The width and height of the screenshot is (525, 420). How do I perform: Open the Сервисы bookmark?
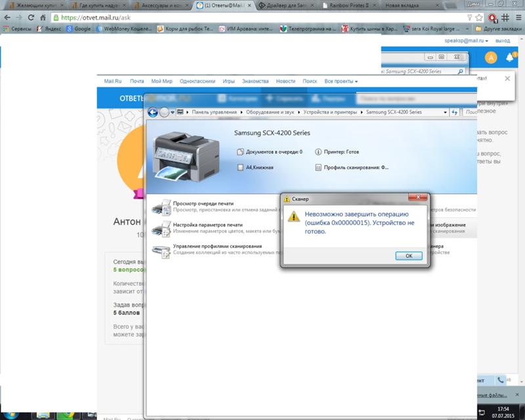(18, 29)
